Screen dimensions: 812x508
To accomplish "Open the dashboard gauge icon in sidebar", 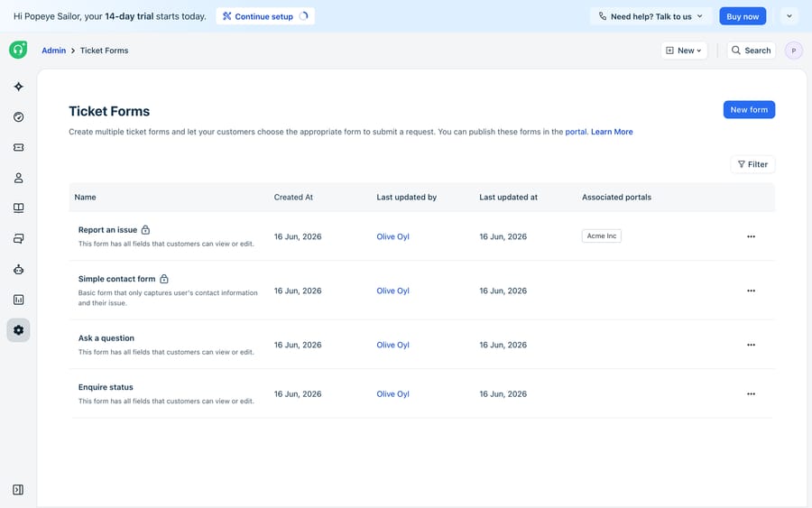I will click(x=19, y=117).
